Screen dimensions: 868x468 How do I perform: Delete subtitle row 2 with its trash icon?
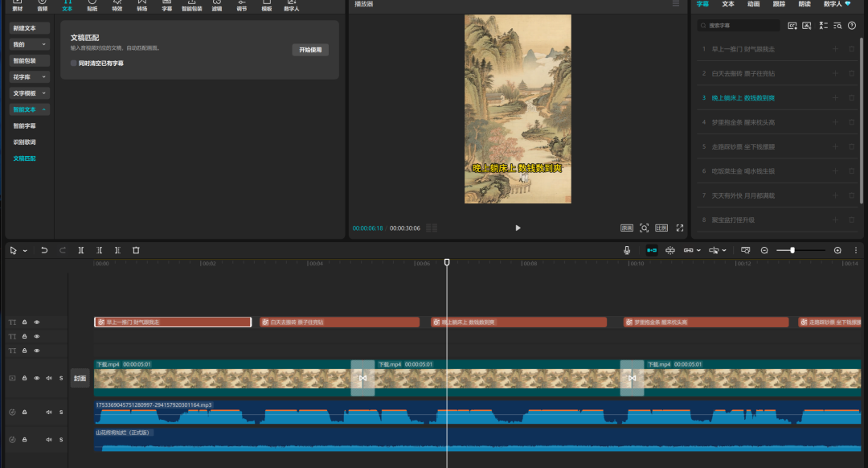[x=852, y=73]
